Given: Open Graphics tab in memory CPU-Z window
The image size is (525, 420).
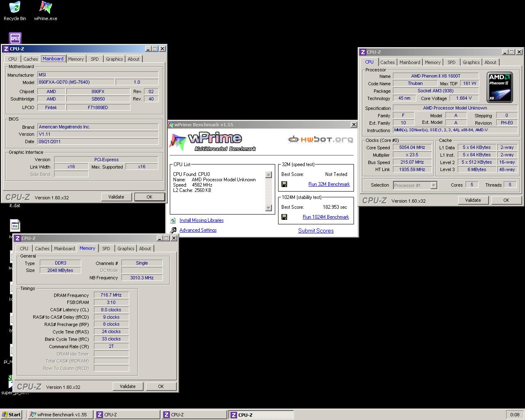Looking at the screenshot, I should [126, 249].
